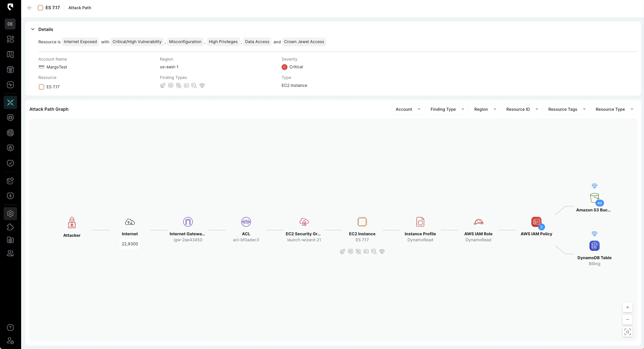Click the ES 7.17 breadcrumb title
Image resolution: width=644 pixels, height=349 pixels.
click(x=53, y=8)
